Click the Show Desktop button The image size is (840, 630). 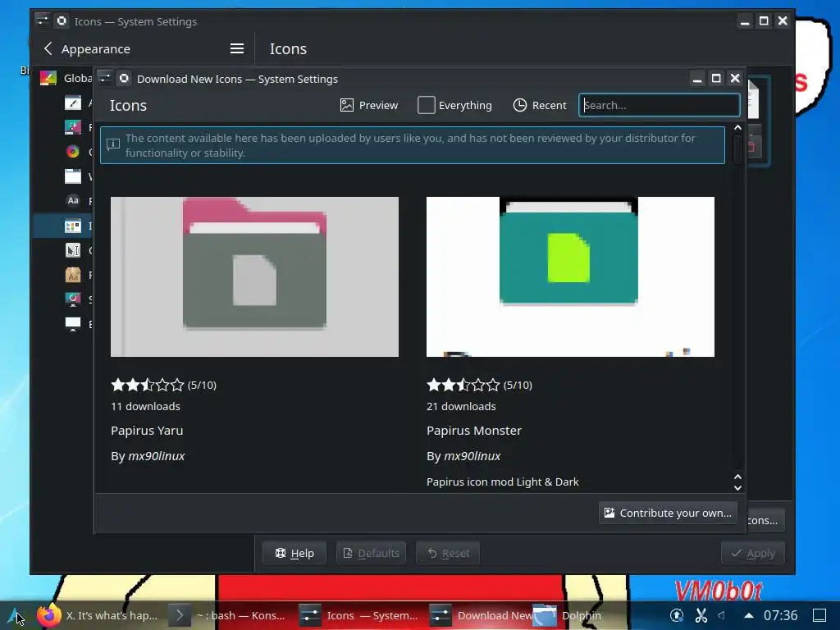[819, 615]
